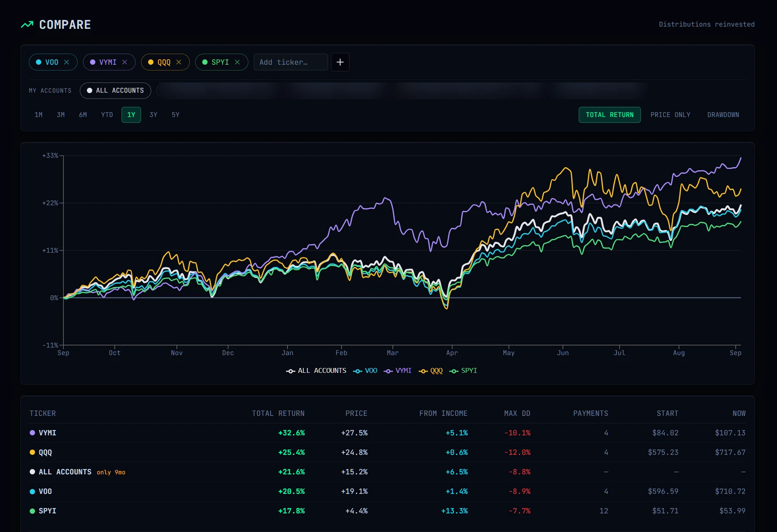
Task: Toggle ALL ACCOUNTS series in chart legend
Action: (316, 371)
